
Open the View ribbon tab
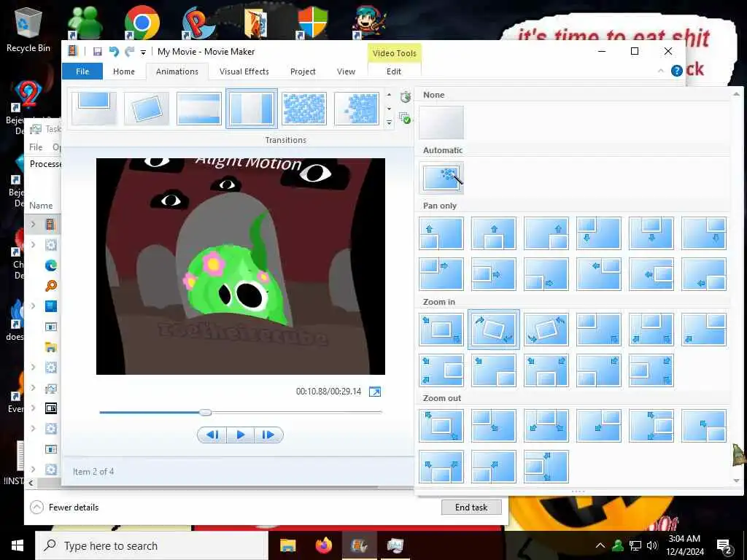click(346, 71)
